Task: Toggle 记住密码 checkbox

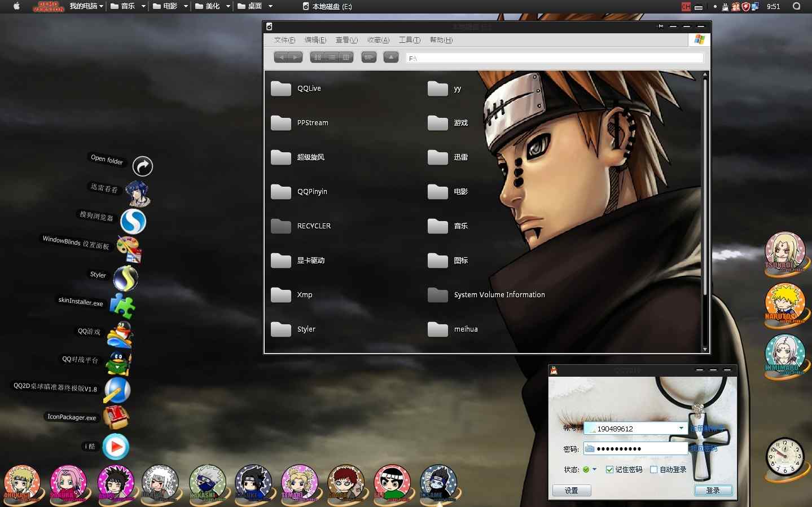Action: [x=609, y=470]
